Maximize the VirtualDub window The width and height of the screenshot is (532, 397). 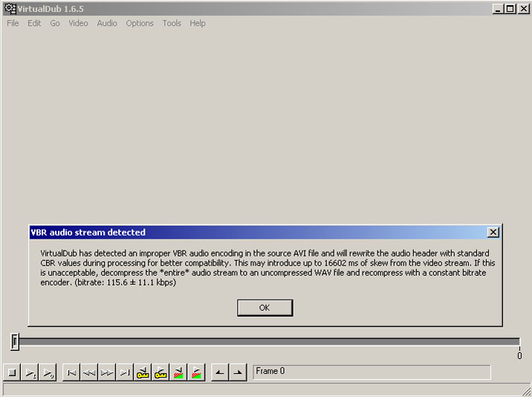pos(510,9)
